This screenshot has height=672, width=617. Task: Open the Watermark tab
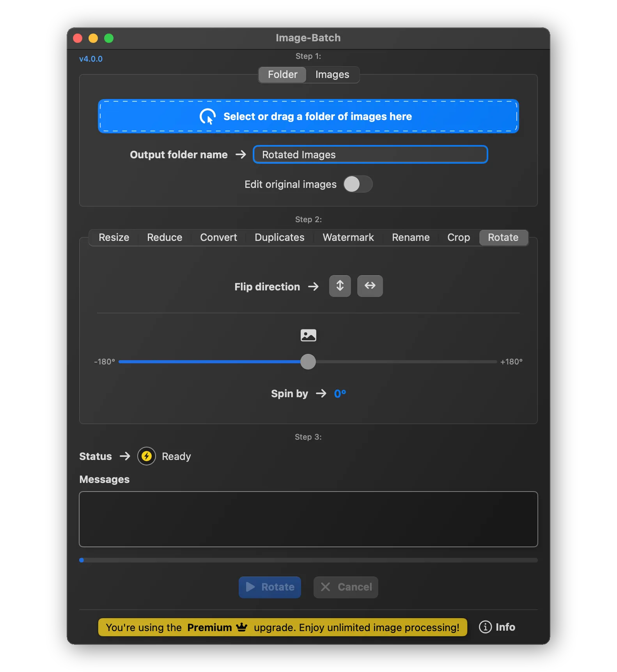click(348, 237)
